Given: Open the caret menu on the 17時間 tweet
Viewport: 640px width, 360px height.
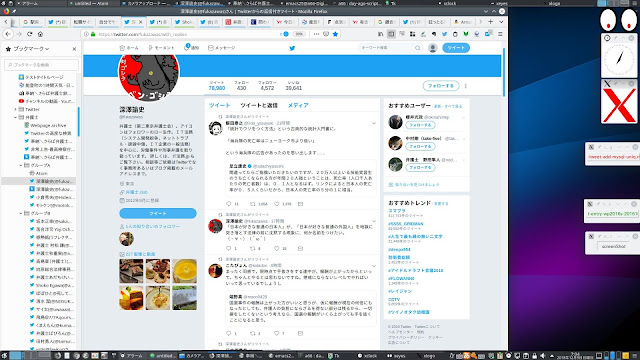Looking at the screenshot, I should point(374,221).
